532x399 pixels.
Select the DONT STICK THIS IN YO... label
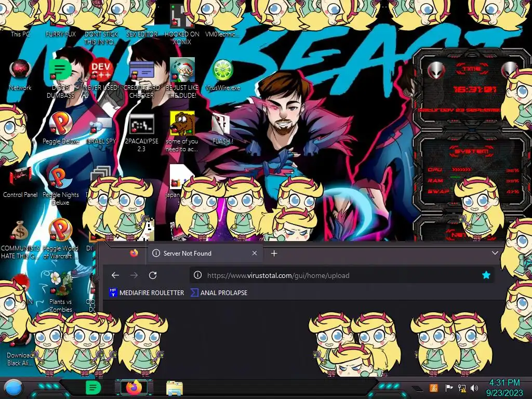[x=101, y=38]
